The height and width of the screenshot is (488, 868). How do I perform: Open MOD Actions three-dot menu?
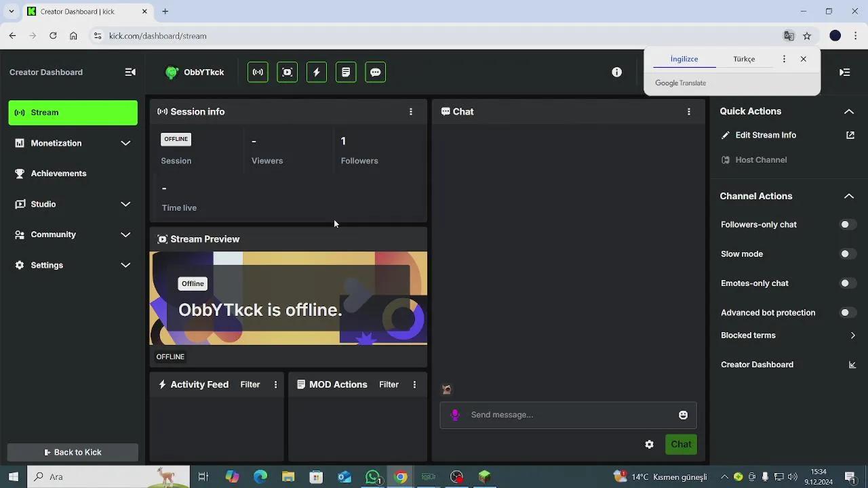[x=414, y=384]
